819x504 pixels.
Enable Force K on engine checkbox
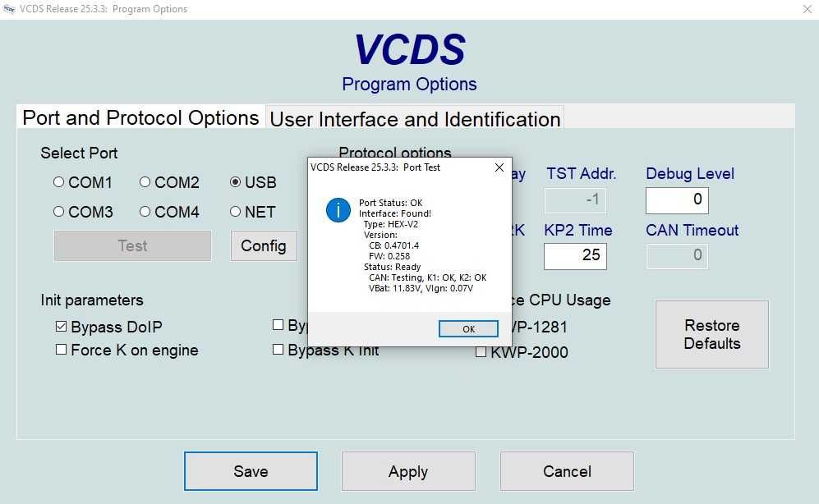(x=61, y=350)
